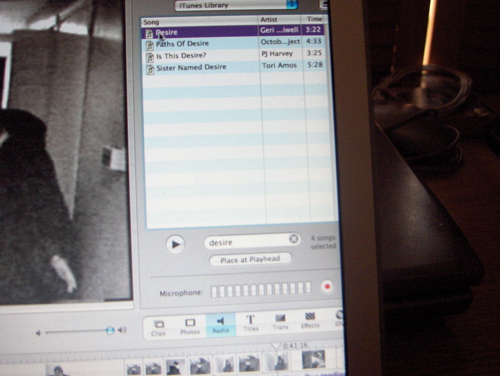Select the song Paths Of Desire
Viewport: 500px width, 376px height.
[x=234, y=43]
